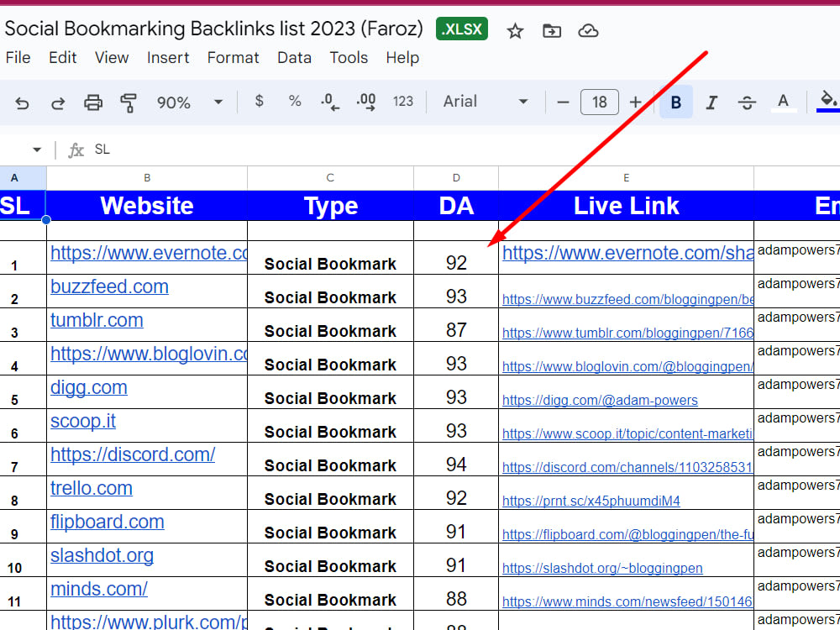Expand the Name box dropdown arrow
Viewport: 840px width, 630px height.
(37, 150)
